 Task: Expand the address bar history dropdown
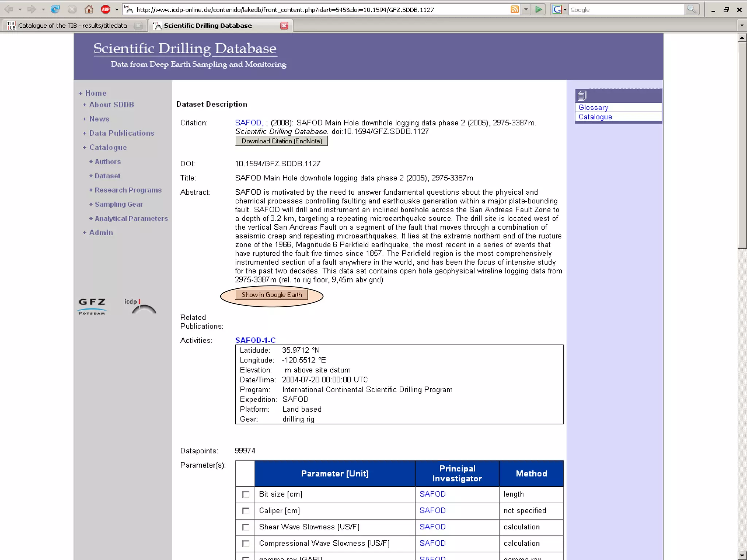[526, 10]
